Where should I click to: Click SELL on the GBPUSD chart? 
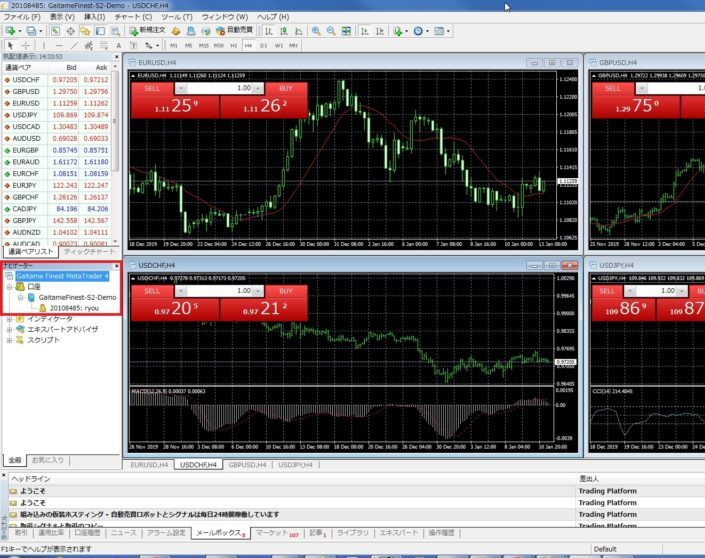(612, 88)
